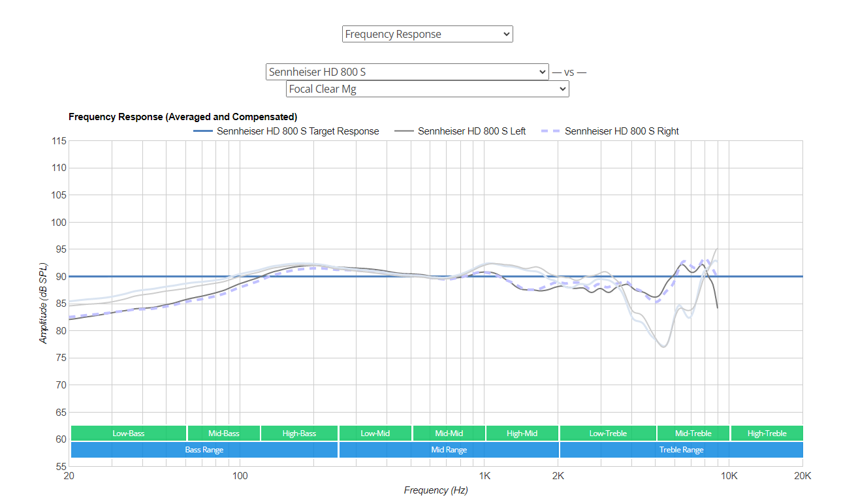The width and height of the screenshot is (841, 504).
Task: Click the 115 amplitude tick label
Action: coord(58,140)
